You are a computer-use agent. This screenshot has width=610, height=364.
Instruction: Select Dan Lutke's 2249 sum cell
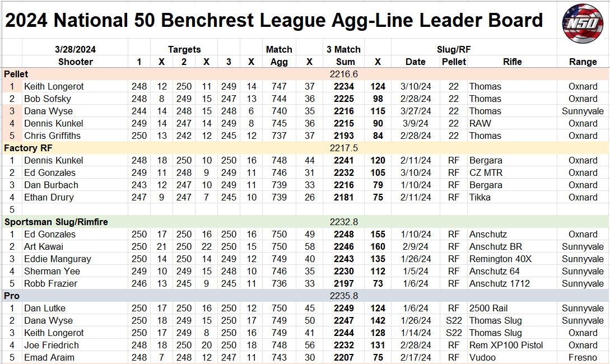pyautogui.click(x=343, y=308)
